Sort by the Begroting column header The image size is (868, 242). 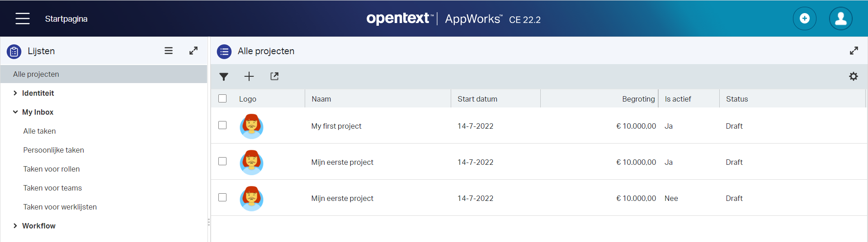coord(638,99)
